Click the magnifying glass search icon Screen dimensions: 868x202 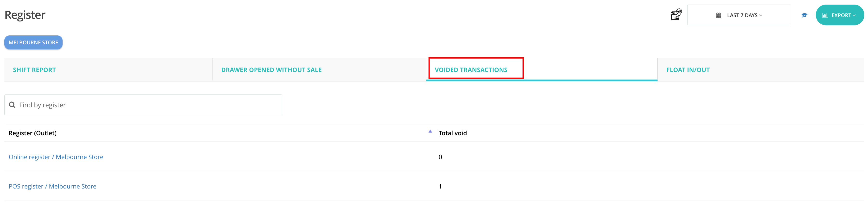pyautogui.click(x=12, y=105)
